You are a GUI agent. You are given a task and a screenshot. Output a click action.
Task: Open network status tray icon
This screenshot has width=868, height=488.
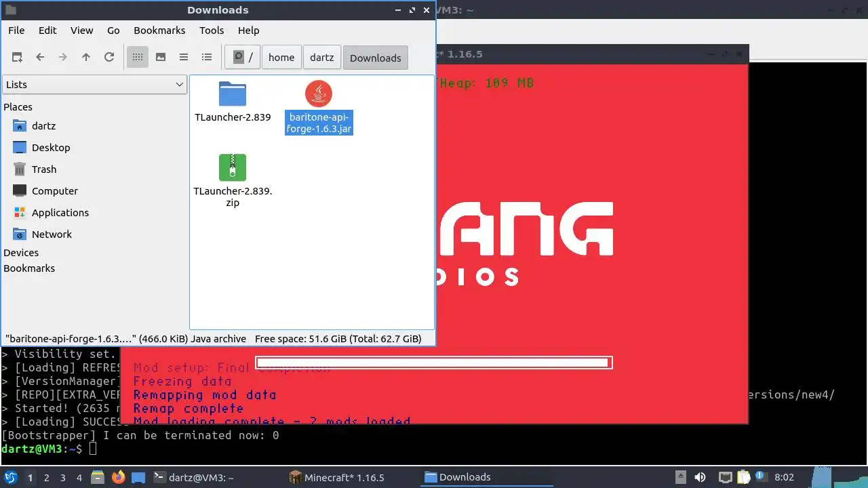point(725,477)
